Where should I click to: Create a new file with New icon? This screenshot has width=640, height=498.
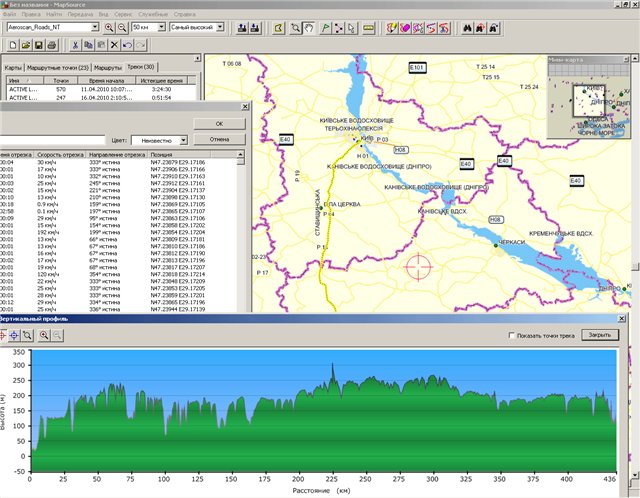(13, 45)
